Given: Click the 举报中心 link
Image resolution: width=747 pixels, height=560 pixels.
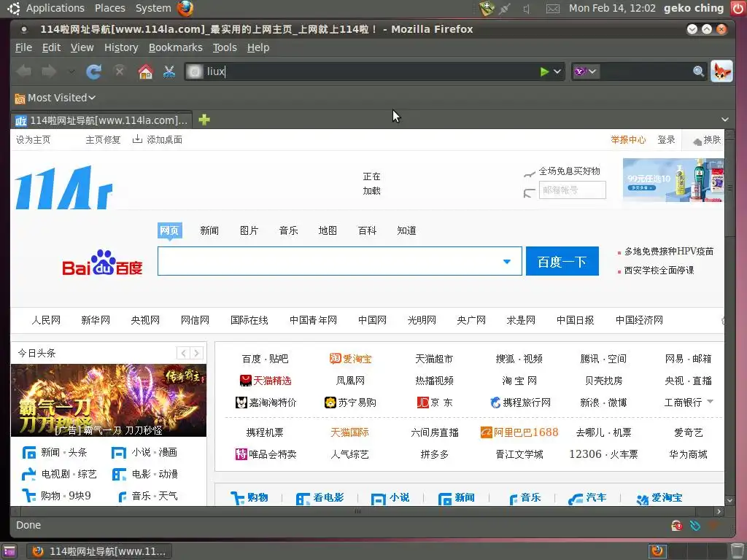Looking at the screenshot, I should pyautogui.click(x=628, y=139).
